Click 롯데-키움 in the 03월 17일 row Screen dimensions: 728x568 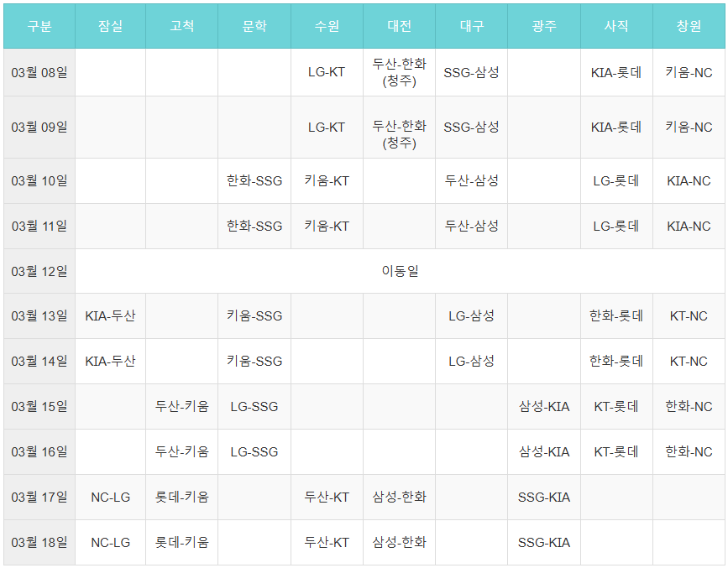182,497
